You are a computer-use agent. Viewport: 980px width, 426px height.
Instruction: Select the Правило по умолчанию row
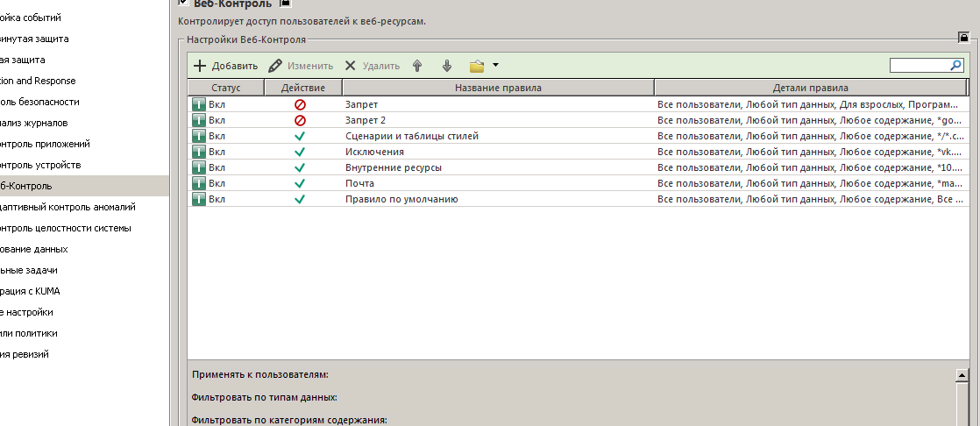click(401, 199)
